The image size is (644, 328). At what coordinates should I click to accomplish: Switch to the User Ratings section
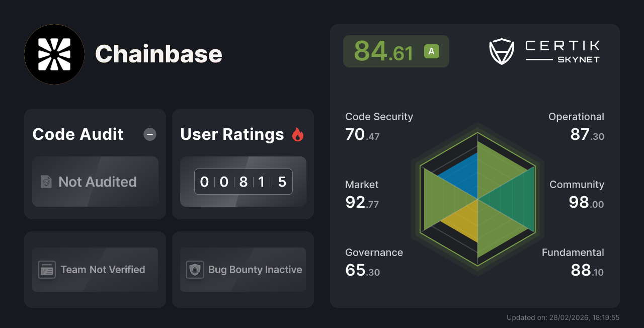pyautogui.click(x=232, y=134)
